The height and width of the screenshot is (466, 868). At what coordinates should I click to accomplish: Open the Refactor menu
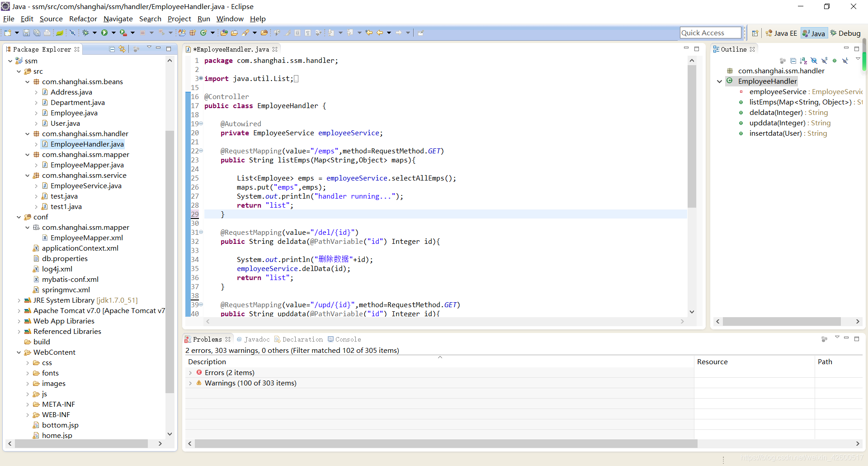coord(83,19)
